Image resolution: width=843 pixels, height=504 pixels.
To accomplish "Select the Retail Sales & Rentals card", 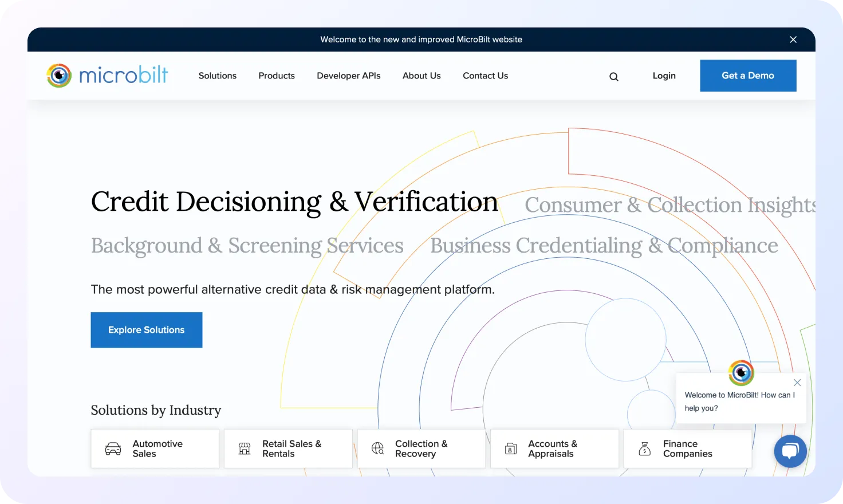I will pyautogui.click(x=288, y=448).
